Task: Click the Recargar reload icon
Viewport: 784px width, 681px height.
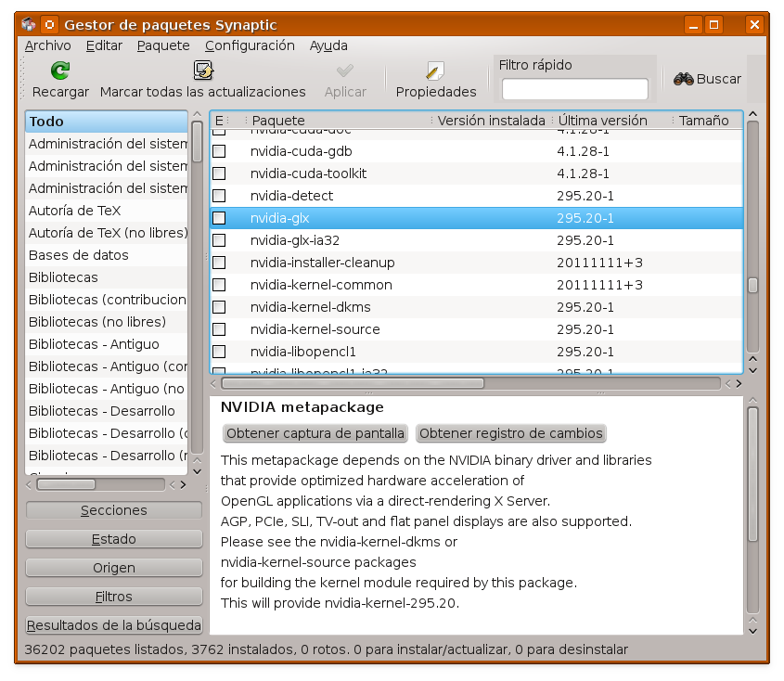Action: 60,71
